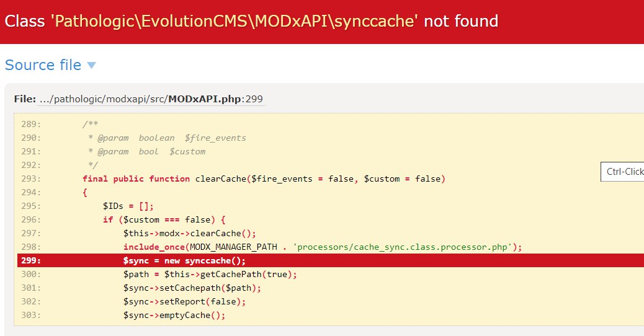Click line 295 $IDs = [] assignment

point(128,206)
